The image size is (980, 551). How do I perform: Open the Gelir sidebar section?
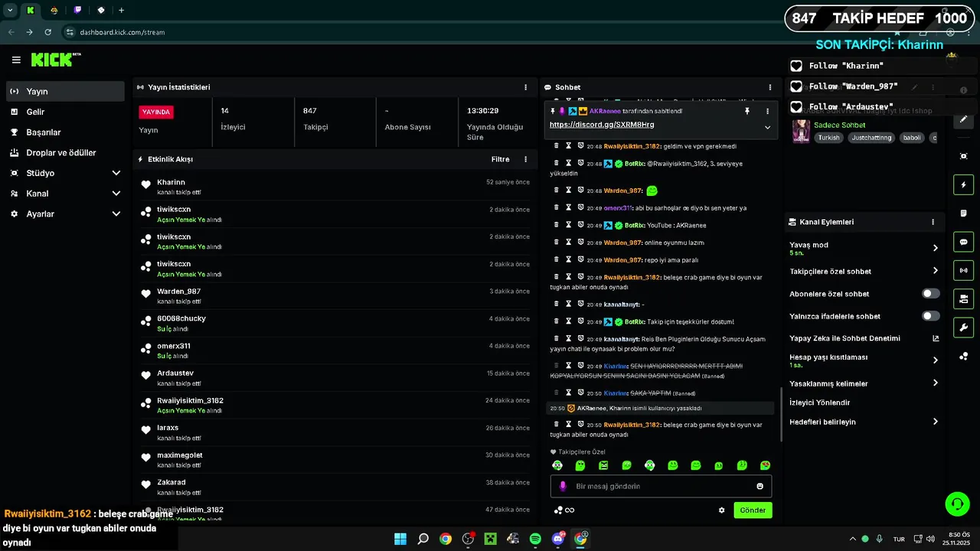coord(65,112)
